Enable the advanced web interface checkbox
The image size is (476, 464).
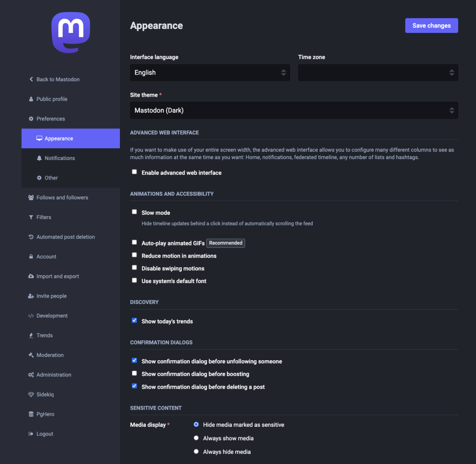point(134,172)
